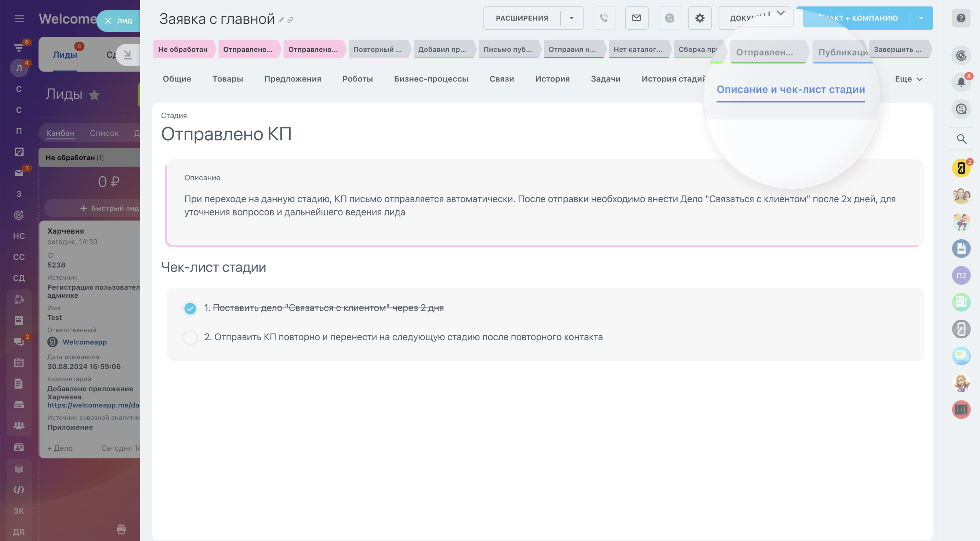Expand the Еще tabs menu
This screenshot has height=541, width=980.
click(908, 79)
